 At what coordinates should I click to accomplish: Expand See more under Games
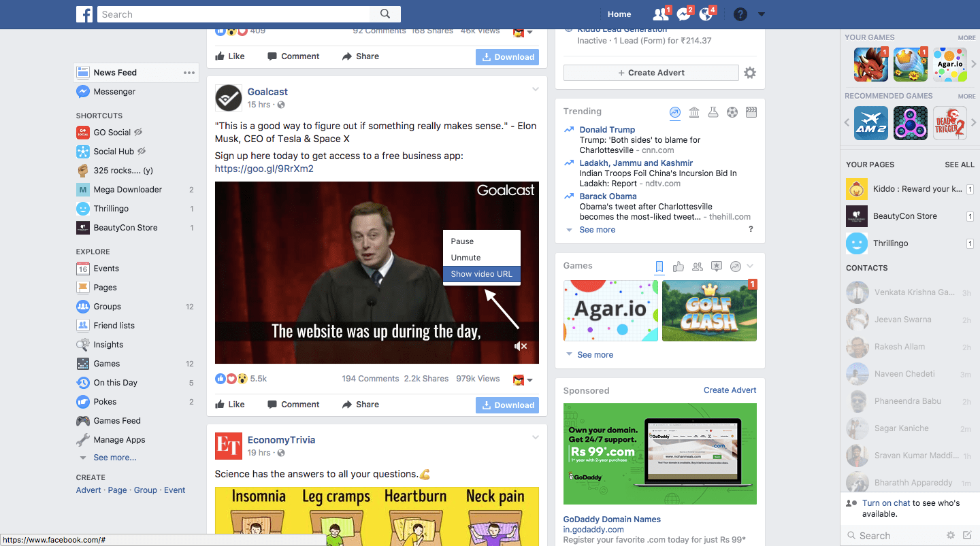coord(595,355)
